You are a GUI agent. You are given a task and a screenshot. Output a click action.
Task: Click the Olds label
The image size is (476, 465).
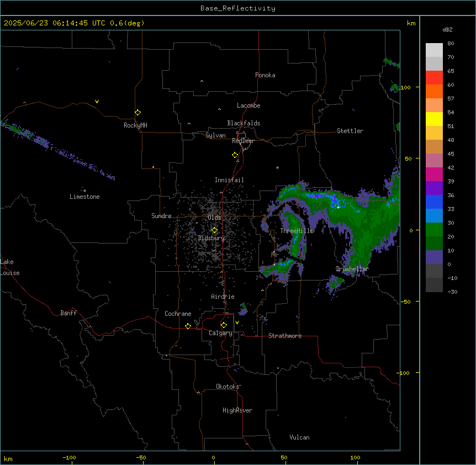click(x=214, y=218)
